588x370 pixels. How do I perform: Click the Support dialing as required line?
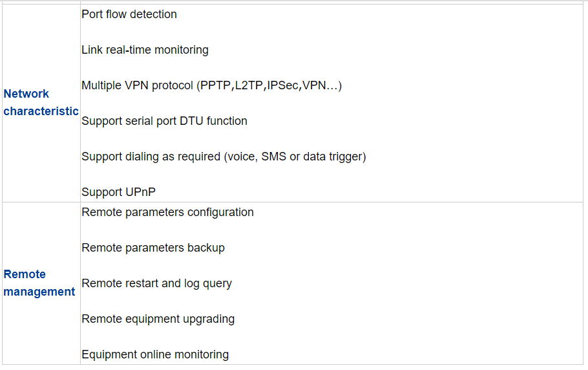click(x=224, y=157)
